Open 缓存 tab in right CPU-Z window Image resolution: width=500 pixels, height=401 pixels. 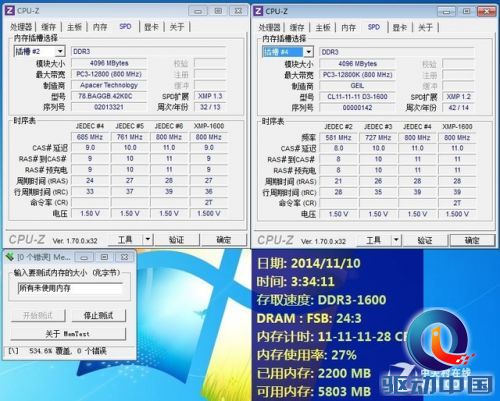coord(297,27)
